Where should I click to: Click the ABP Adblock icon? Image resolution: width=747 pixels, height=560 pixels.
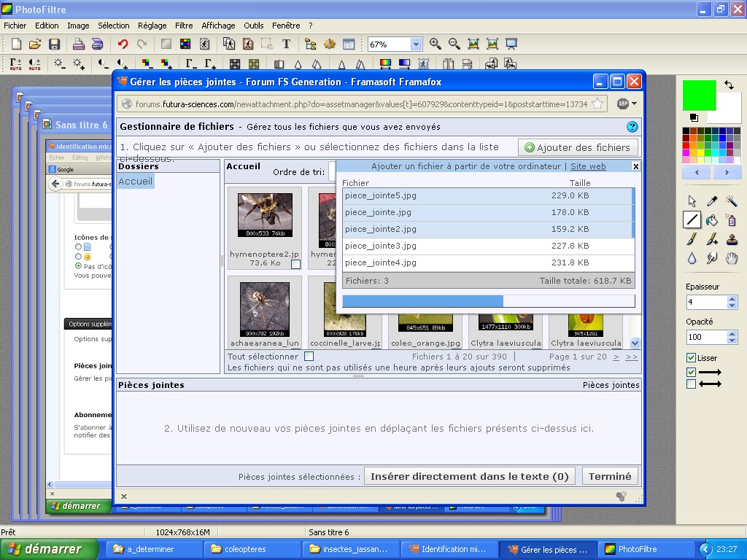point(622,104)
